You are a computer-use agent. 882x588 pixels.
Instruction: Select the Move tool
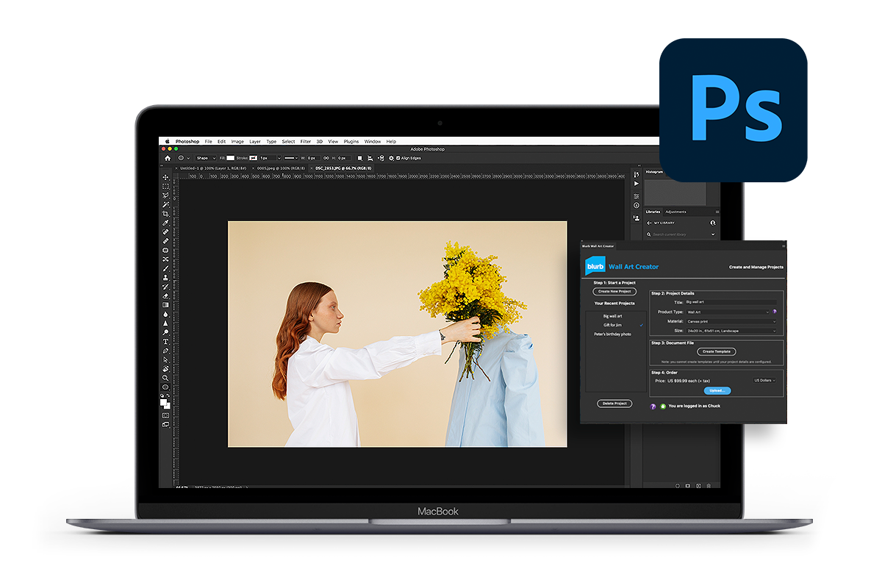tap(165, 176)
